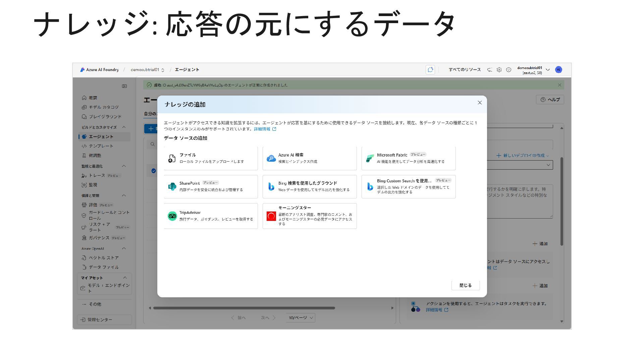Go to 前へ page
Image resolution: width=644 pixels, height=362 pixels.
click(x=238, y=318)
